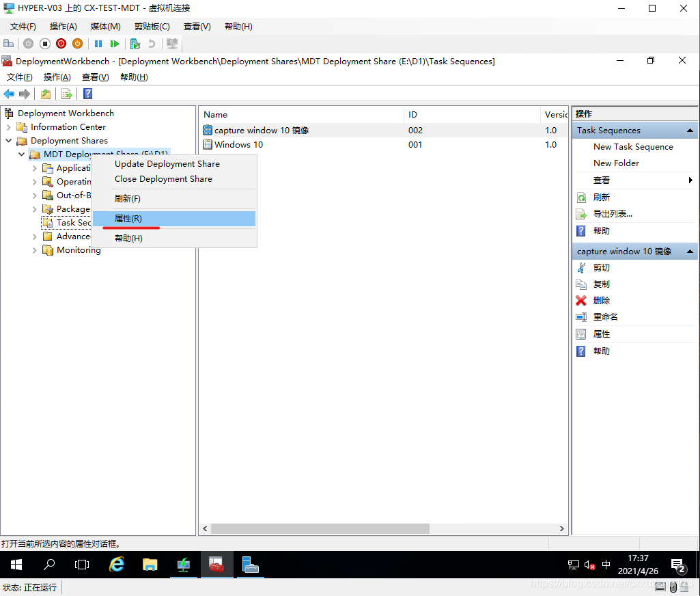Click New Task Sequence action
This screenshot has height=596, width=700.
coord(633,147)
